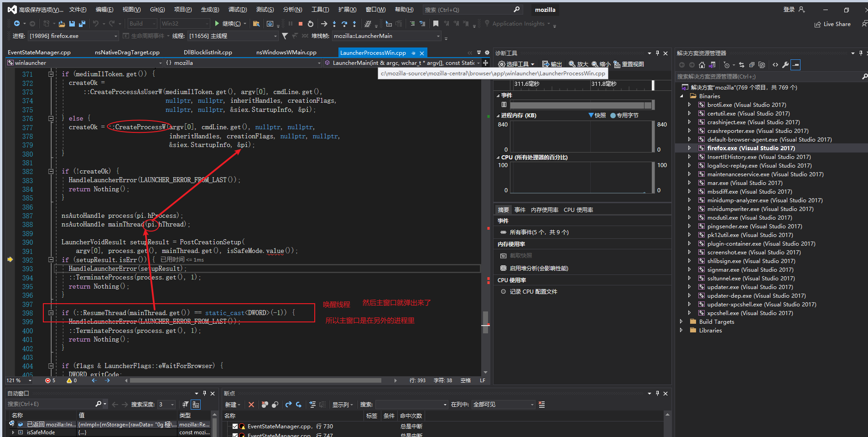Click the single Save disk icon
Viewport: 868px width, 437px height.
coord(72,24)
